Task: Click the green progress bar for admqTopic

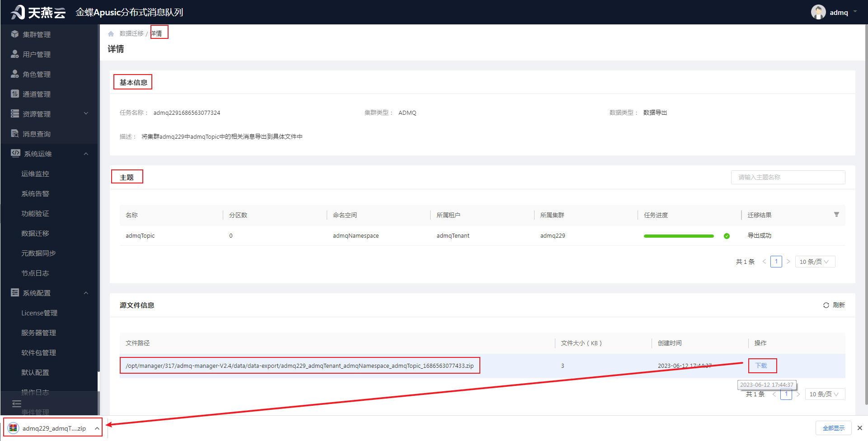Action: 679,236
